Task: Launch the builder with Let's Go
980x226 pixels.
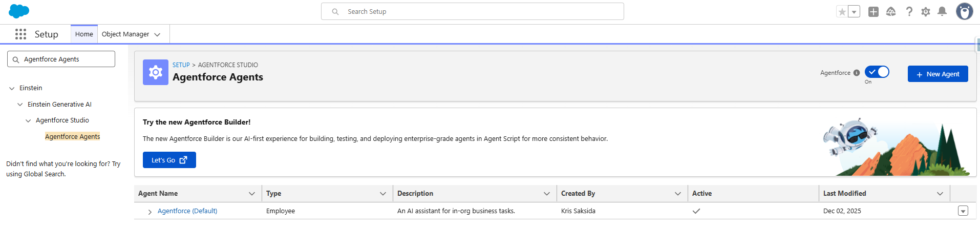Action: pos(169,160)
